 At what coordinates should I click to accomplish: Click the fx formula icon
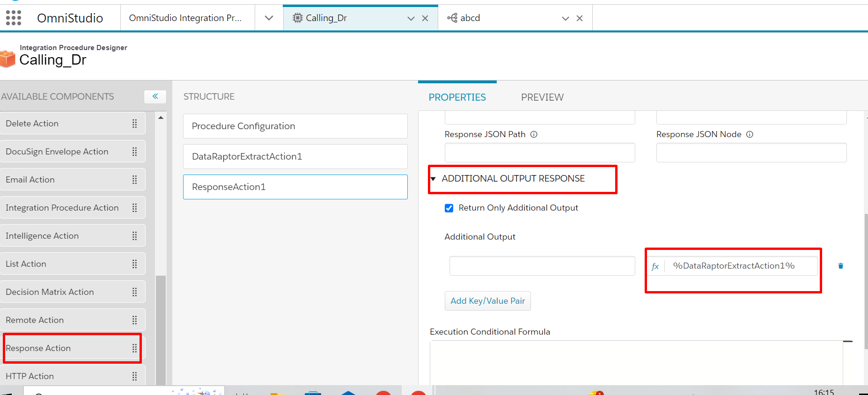click(x=655, y=266)
